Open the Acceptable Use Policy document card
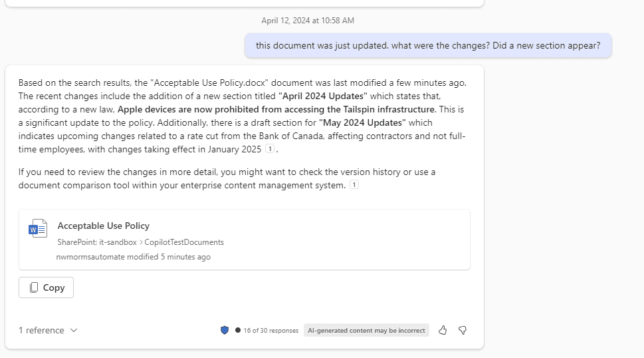The image size is (644, 358). coord(245,240)
